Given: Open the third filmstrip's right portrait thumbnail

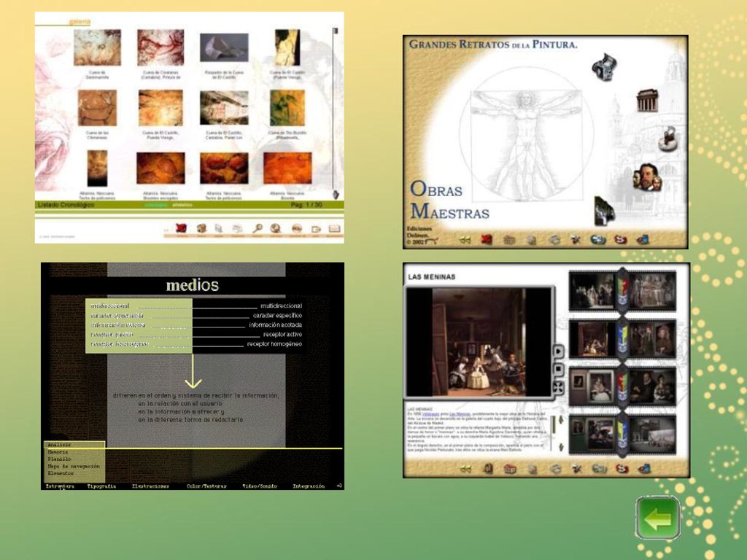Looking at the screenshot, I should pos(653,386).
